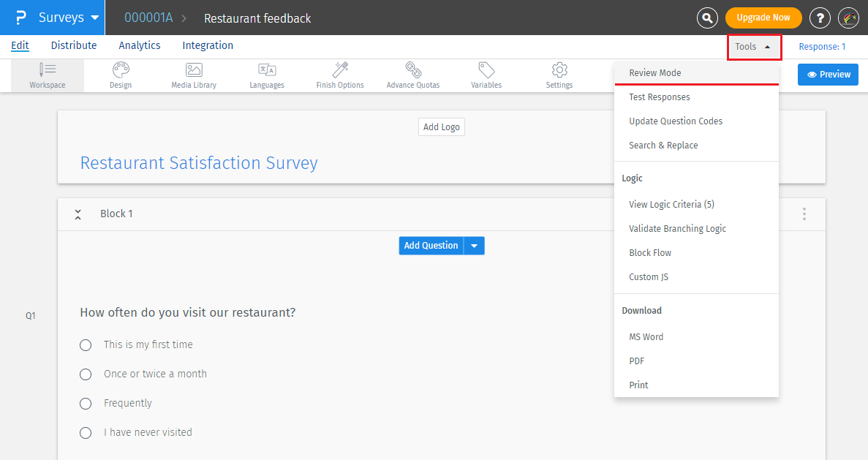Collapse Block 1 using chevron arrows
868x460 pixels.
(x=78, y=214)
